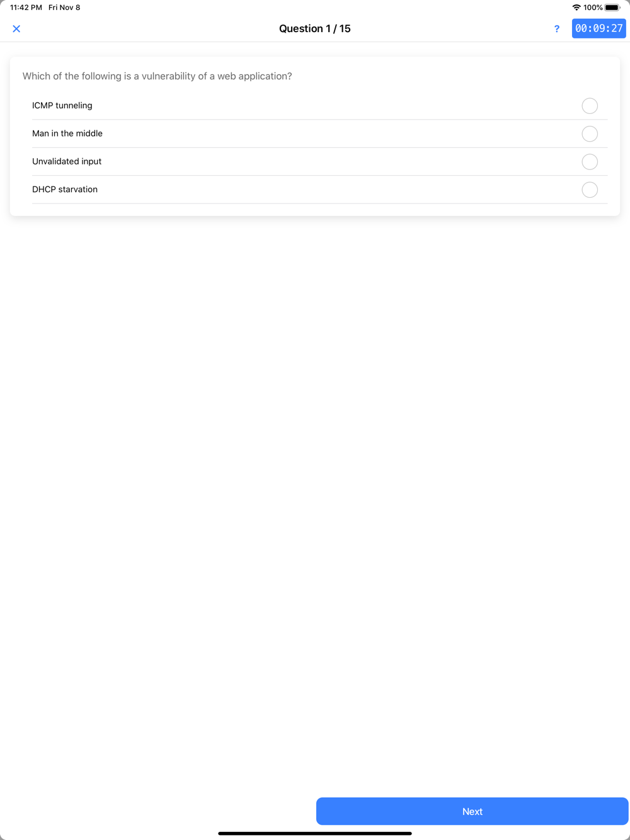
Task: Open help via the question mark icon
Action: (x=557, y=29)
